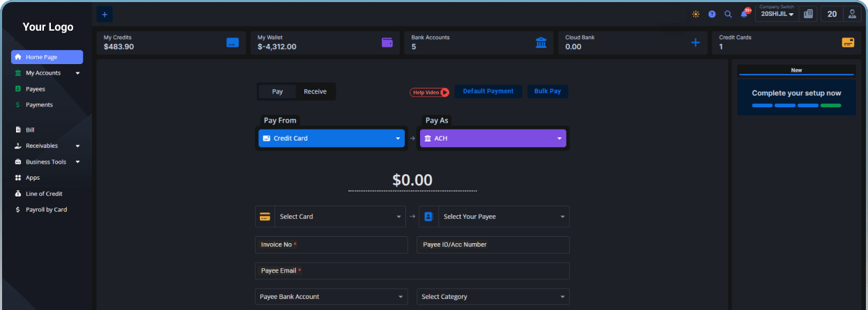Click the Cloud Bank plus icon

[x=695, y=42]
